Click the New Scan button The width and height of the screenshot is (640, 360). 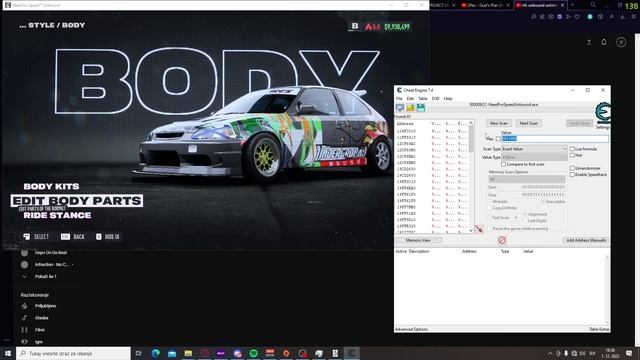pyautogui.click(x=499, y=123)
